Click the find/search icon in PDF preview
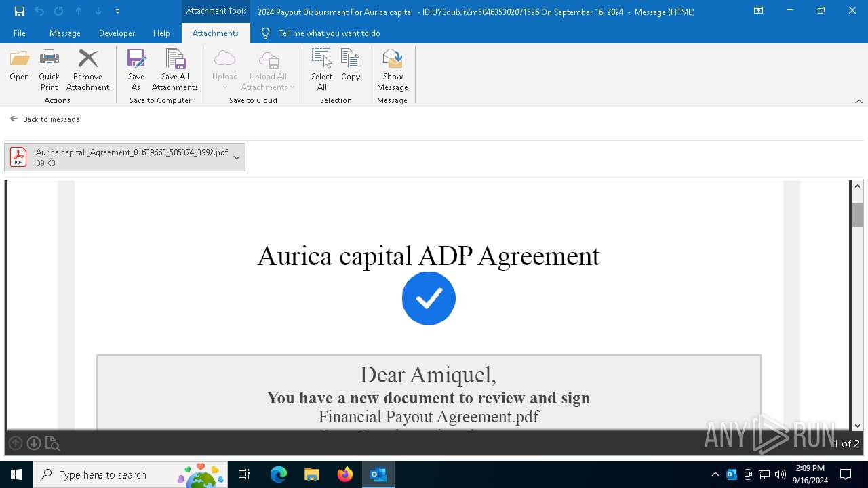 point(52,444)
